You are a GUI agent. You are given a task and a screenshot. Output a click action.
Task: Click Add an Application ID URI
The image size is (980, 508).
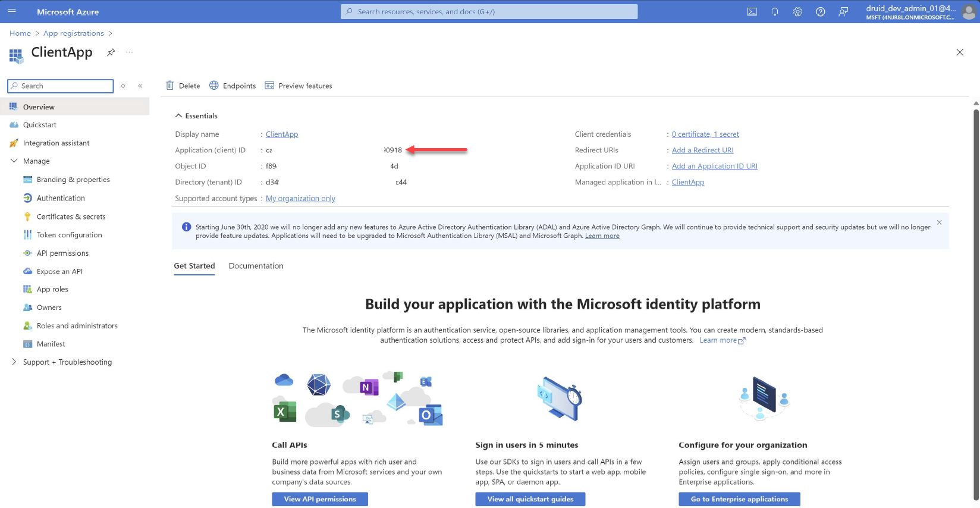point(715,167)
